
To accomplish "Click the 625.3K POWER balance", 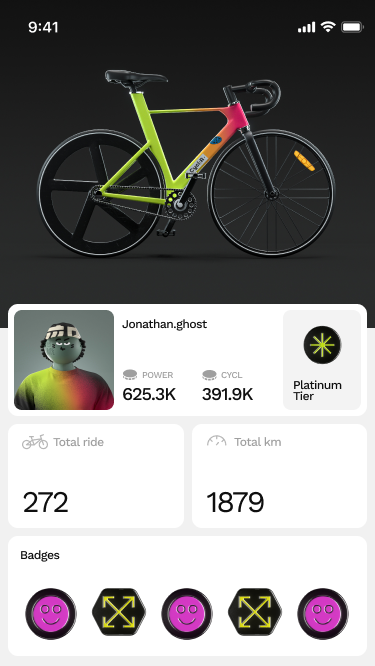I will click(149, 395).
